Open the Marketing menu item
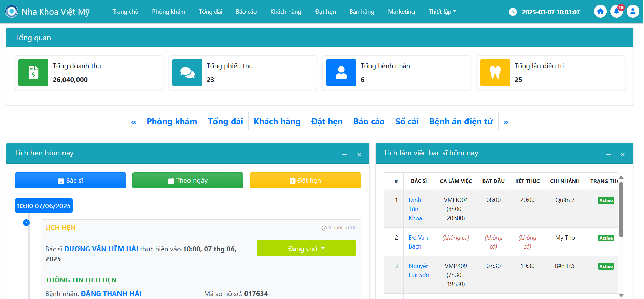This screenshot has width=644, height=299. tap(401, 12)
